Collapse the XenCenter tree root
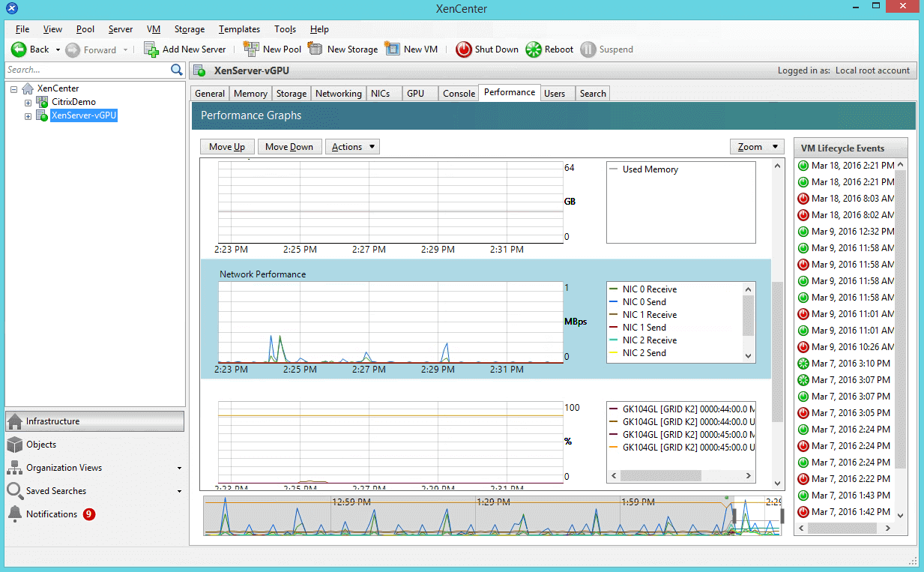 (14, 88)
